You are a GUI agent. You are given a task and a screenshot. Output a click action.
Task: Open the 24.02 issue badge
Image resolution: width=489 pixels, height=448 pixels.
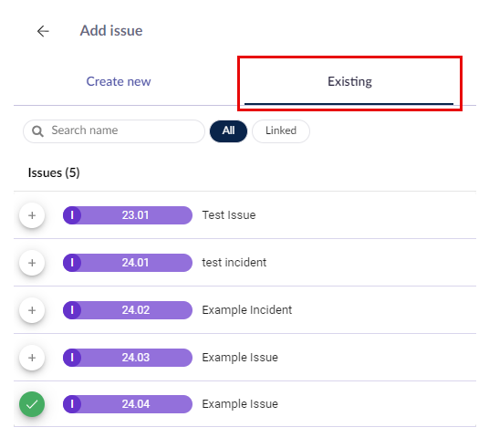tap(128, 310)
